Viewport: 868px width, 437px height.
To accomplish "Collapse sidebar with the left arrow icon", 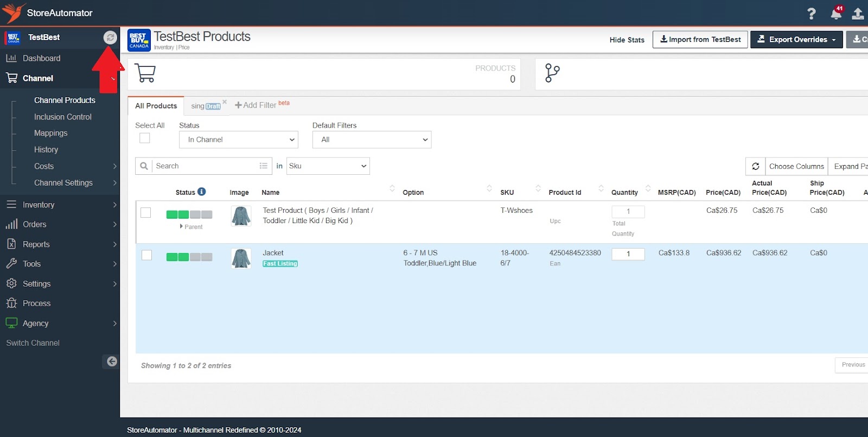I will (112, 362).
